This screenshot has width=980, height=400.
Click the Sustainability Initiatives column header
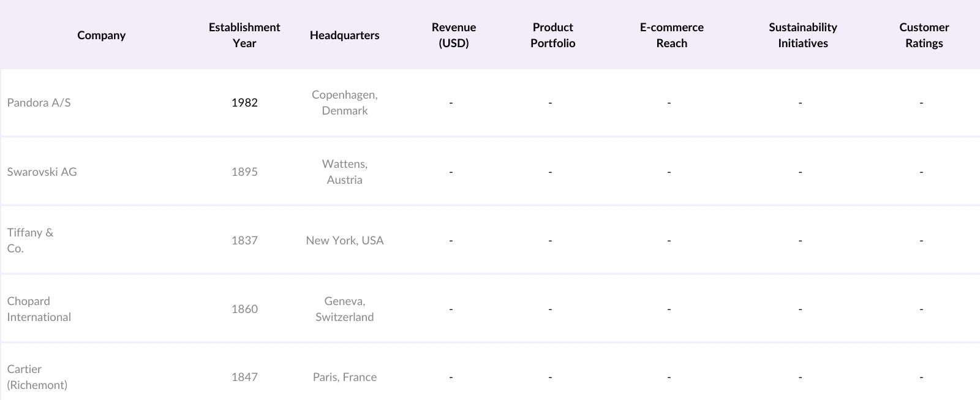(x=802, y=36)
